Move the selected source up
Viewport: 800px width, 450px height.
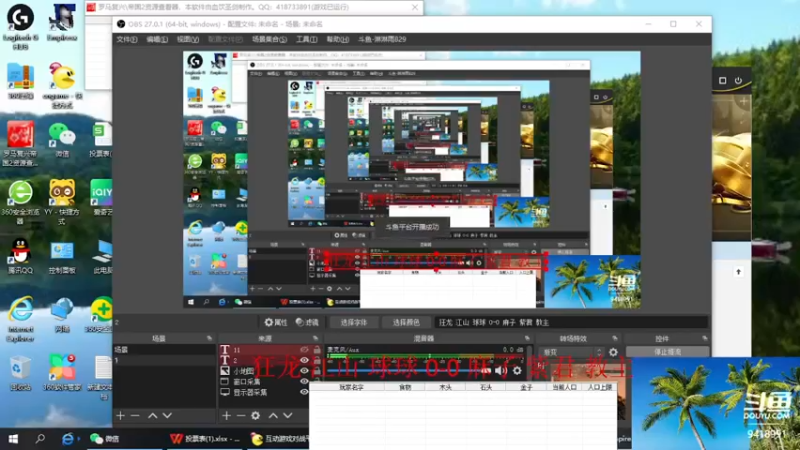pyautogui.click(x=273, y=416)
